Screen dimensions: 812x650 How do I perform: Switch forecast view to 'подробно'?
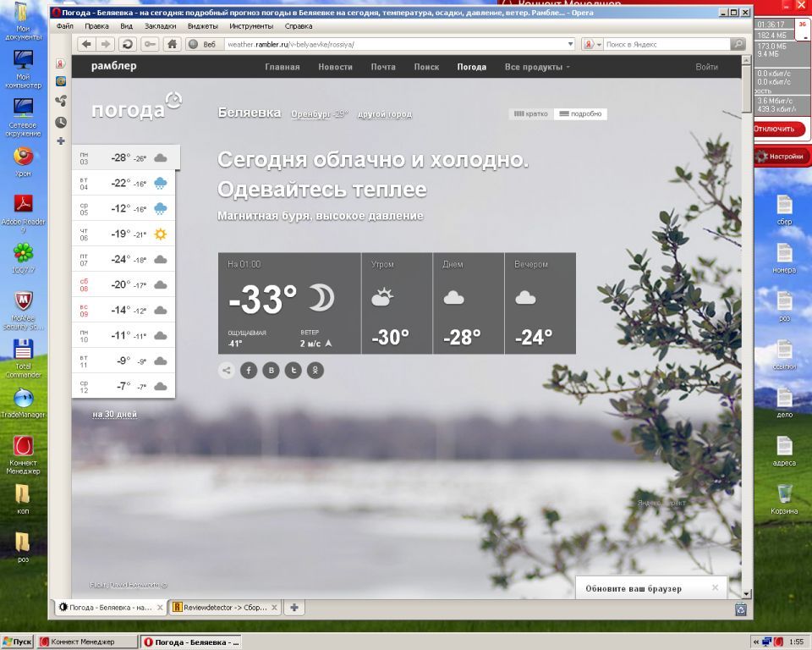pos(580,113)
